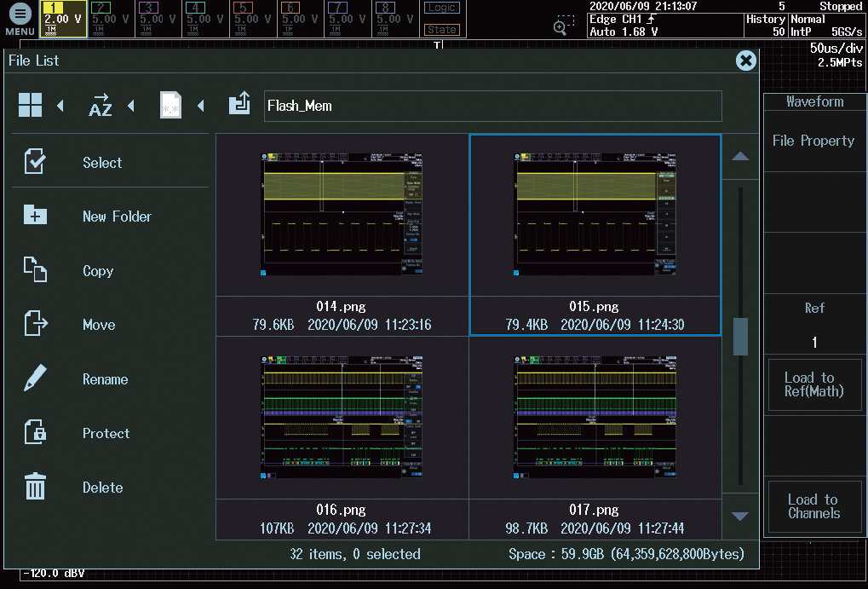The width and height of the screenshot is (868, 589).
Task: Toggle channel 4 on
Action: [205, 19]
